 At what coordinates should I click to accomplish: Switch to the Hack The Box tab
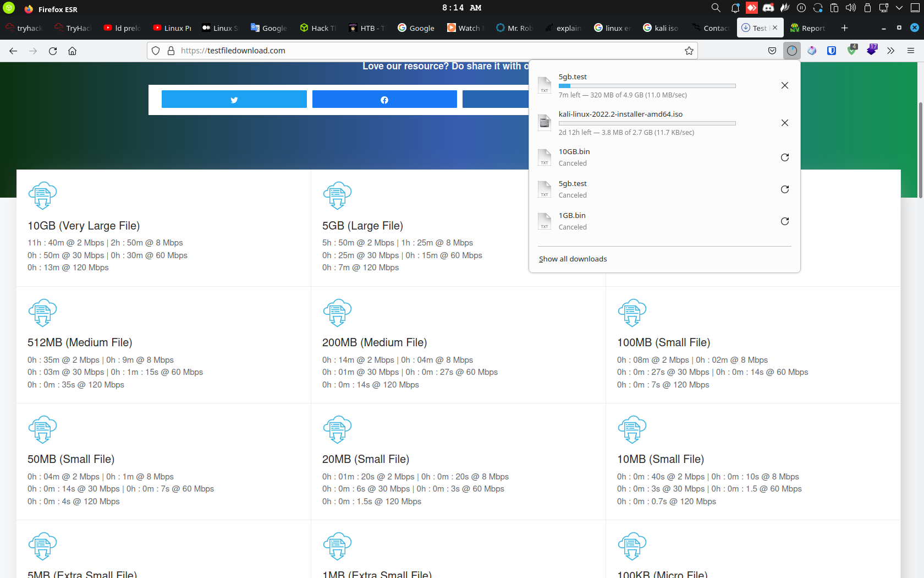(318, 28)
